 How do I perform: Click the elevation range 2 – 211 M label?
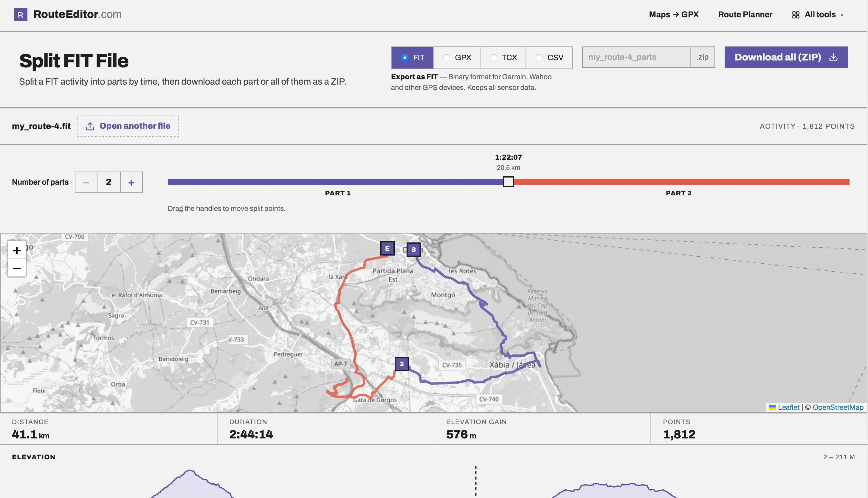[x=839, y=457]
